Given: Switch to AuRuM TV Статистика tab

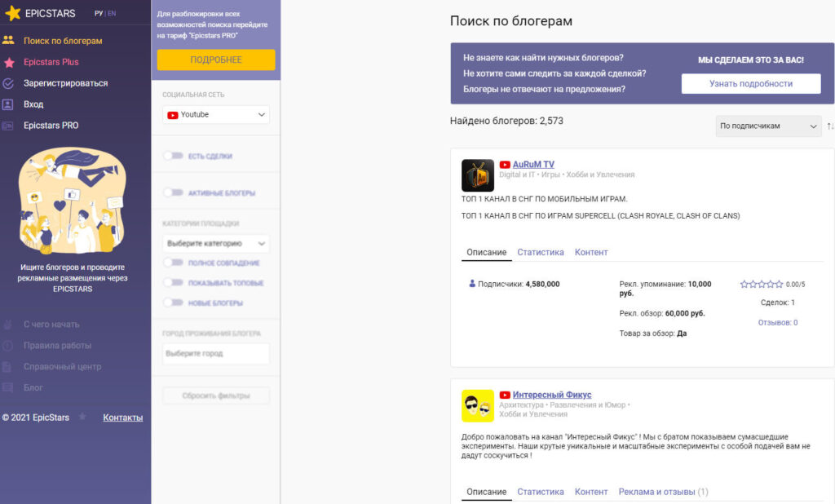Looking at the screenshot, I should tap(540, 252).
